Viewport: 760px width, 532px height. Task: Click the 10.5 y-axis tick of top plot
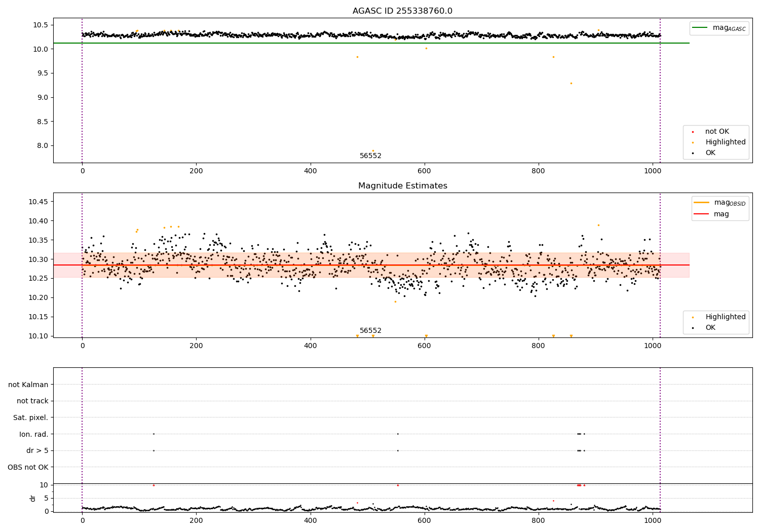pos(41,25)
